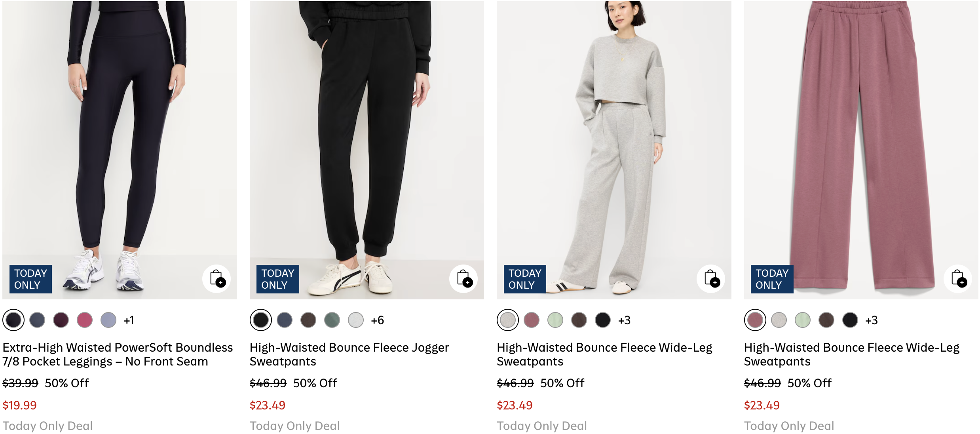Expand the +1 more colors for leggings
This screenshot has width=980, height=434.
129,320
